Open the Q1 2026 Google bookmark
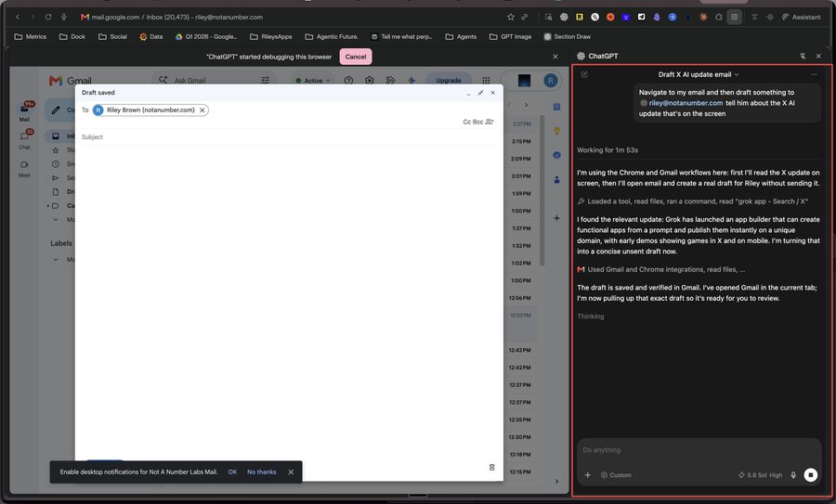This screenshot has width=836, height=504. click(x=206, y=37)
